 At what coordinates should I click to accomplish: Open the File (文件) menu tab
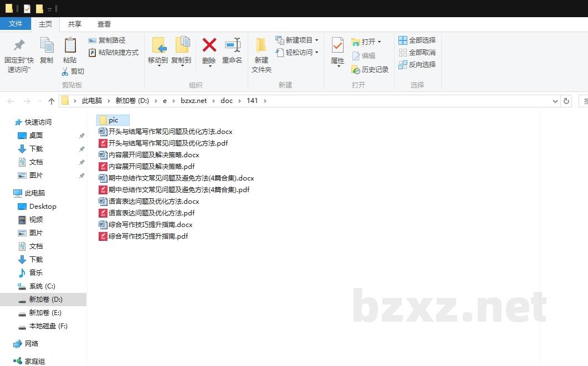point(16,24)
